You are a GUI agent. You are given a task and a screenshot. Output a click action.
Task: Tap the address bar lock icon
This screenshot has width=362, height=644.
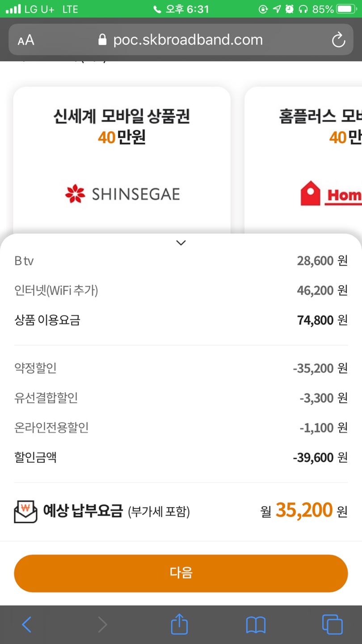coord(103,40)
